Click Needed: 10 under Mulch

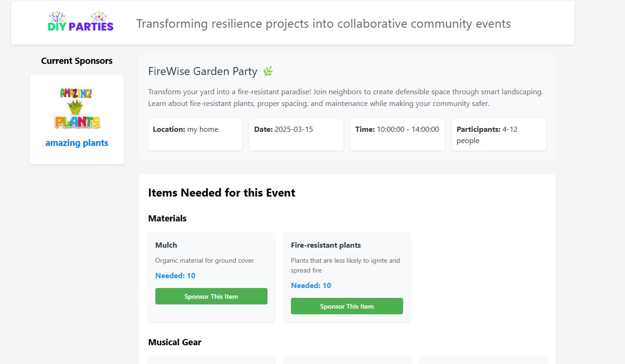point(175,276)
